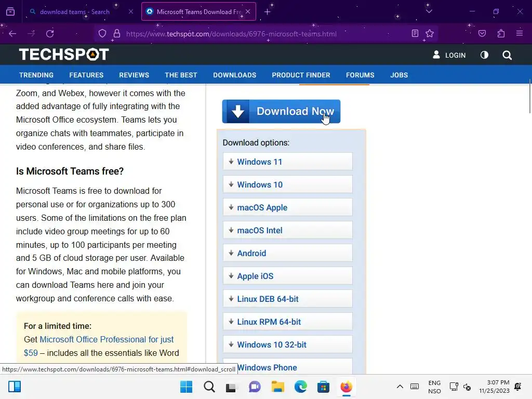The width and height of the screenshot is (532, 399).
Task: Show site security lock info
Action: coord(117,34)
